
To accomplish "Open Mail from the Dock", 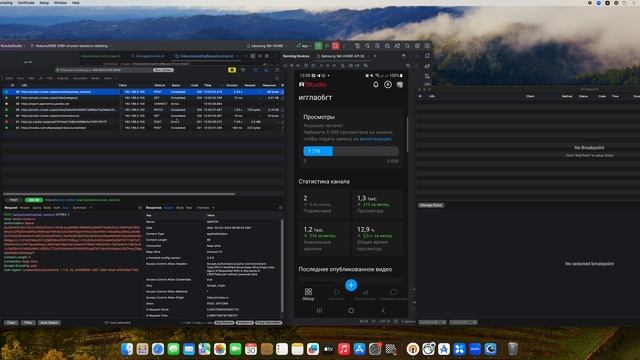I will pyautogui.click(x=189, y=349).
